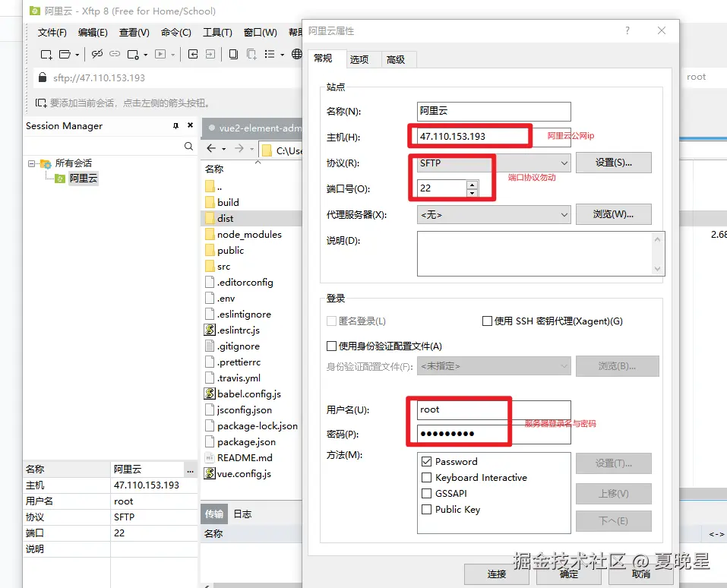Click the username field containing root
The image size is (727, 588).
click(x=494, y=409)
